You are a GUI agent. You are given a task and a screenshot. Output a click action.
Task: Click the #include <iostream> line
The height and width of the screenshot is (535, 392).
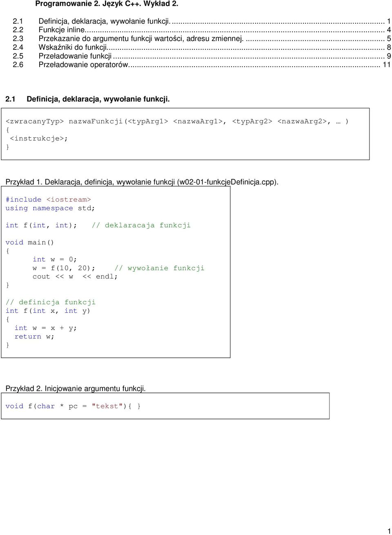click(48, 199)
